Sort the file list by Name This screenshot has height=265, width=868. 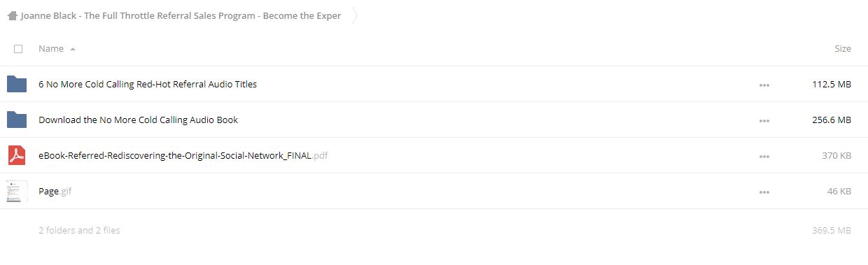pyautogui.click(x=51, y=49)
